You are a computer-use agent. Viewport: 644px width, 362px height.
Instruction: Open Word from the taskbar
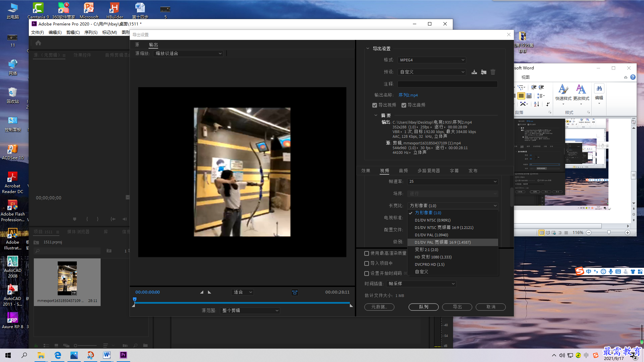point(107,355)
